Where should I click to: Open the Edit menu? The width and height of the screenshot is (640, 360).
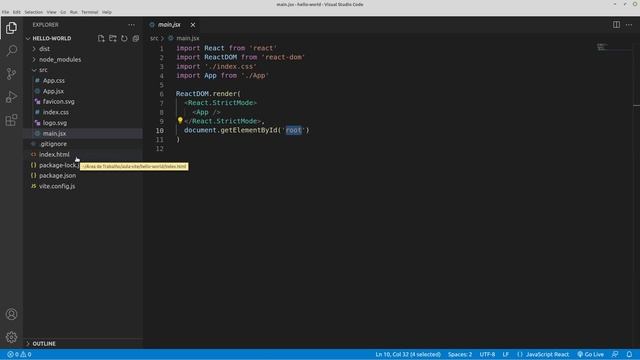click(x=17, y=12)
